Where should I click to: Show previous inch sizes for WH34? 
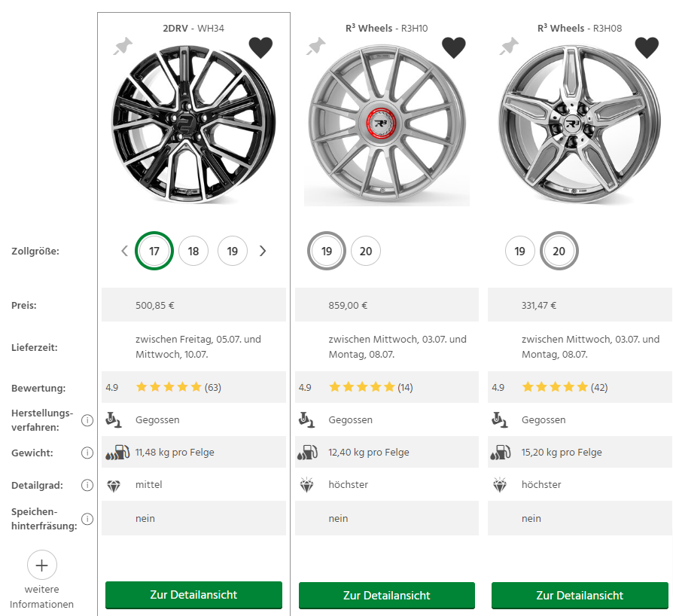[125, 251]
